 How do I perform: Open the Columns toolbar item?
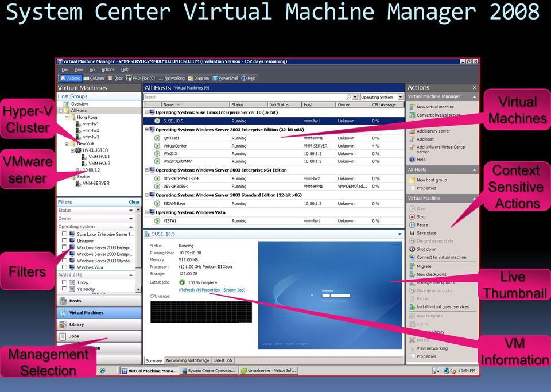(94, 78)
